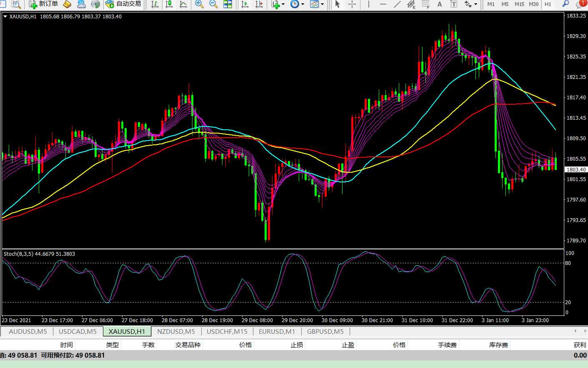
Task: Toggle chart auto scroll
Action: click(245, 4)
